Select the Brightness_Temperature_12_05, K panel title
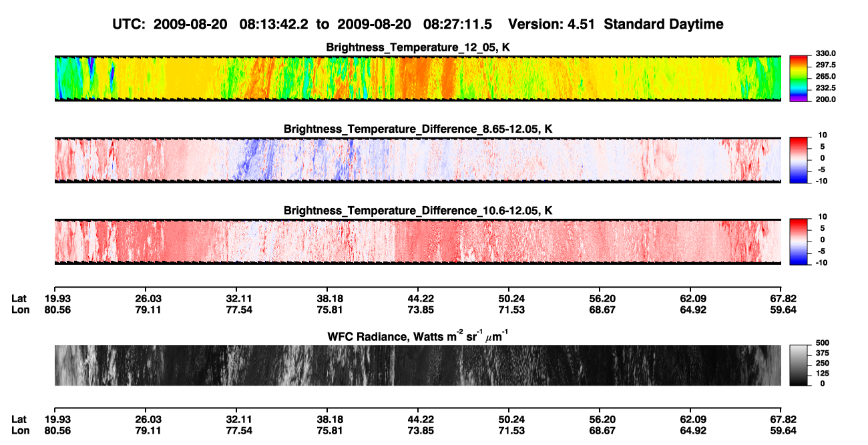 [x=418, y=47]
